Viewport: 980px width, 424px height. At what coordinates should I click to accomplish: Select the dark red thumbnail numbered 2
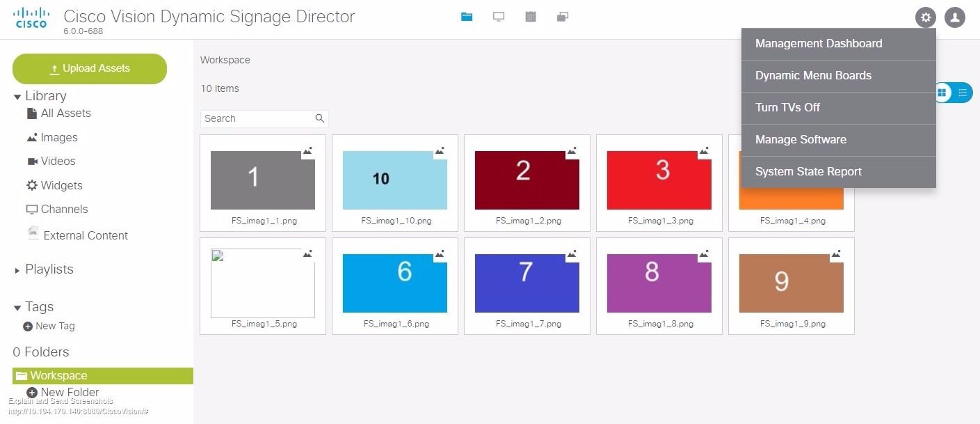click(x=527, y=180)
